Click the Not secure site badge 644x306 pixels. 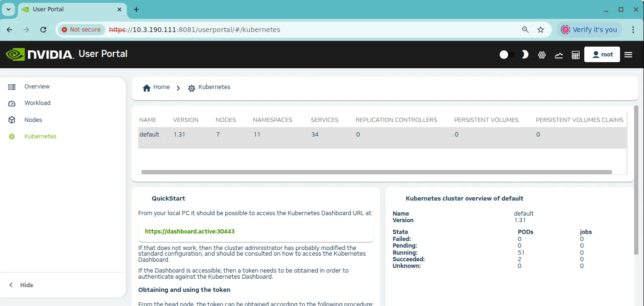81,30
